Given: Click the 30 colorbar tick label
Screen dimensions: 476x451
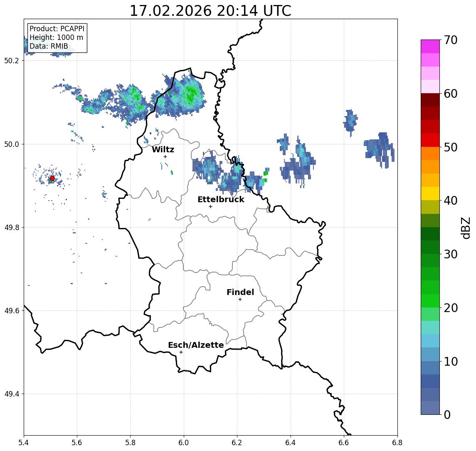Looking at the screenshot, I should (451, 254).
